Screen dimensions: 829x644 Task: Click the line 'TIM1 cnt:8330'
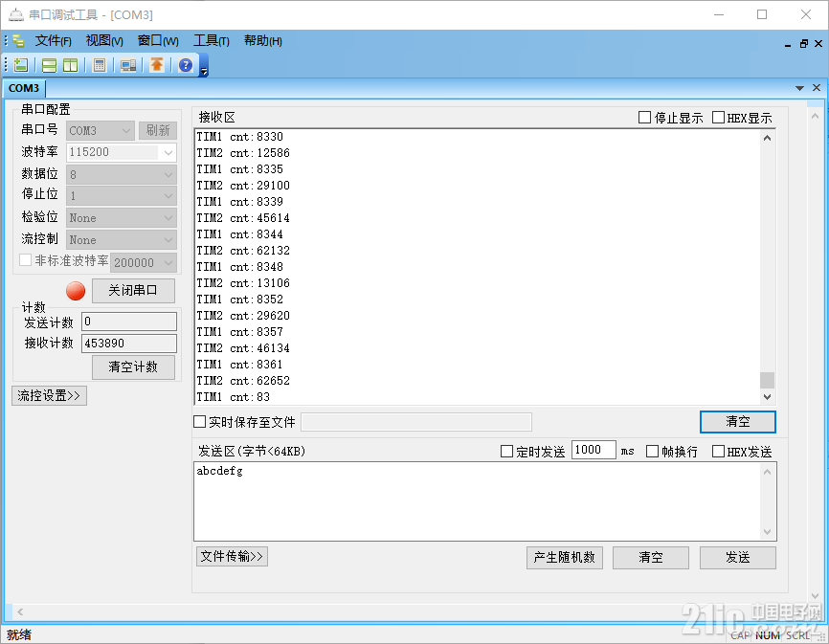pos(240,137)
